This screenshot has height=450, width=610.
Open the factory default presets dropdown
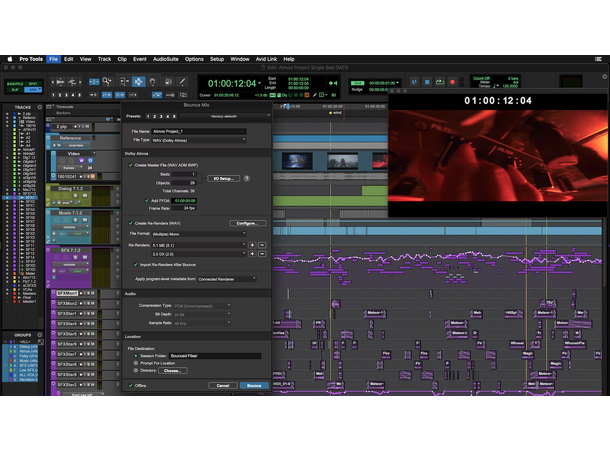click(225, 116)
